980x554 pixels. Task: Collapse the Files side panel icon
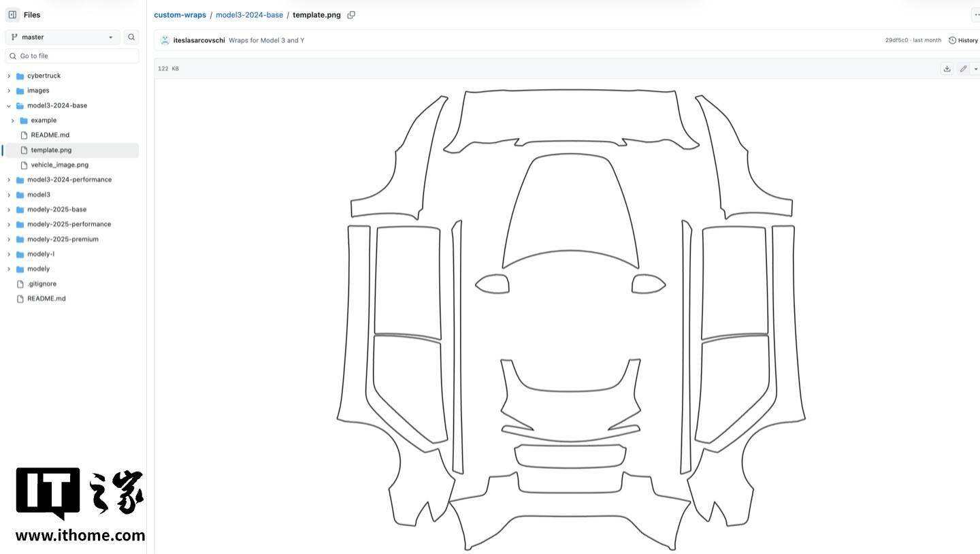[x=12, y=14]
